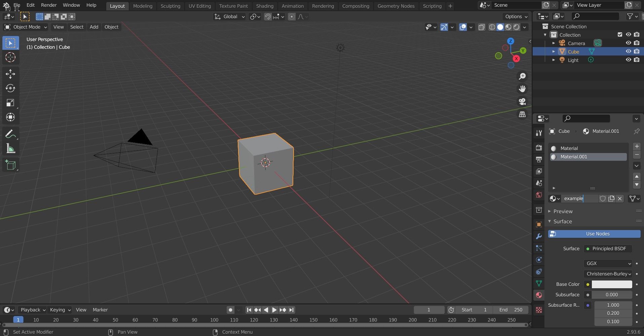644x336 pixels.
Task: Click the 3D Cursor tool
Action: (10, 57)
